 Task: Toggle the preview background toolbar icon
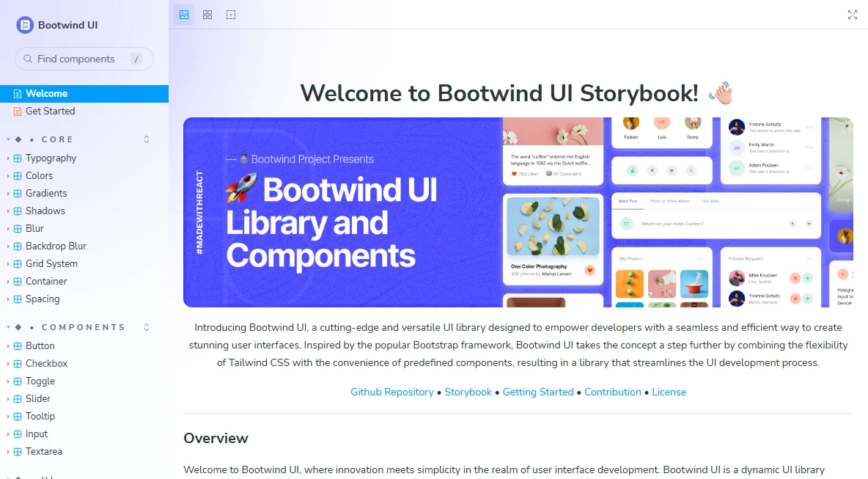(184, 15)
